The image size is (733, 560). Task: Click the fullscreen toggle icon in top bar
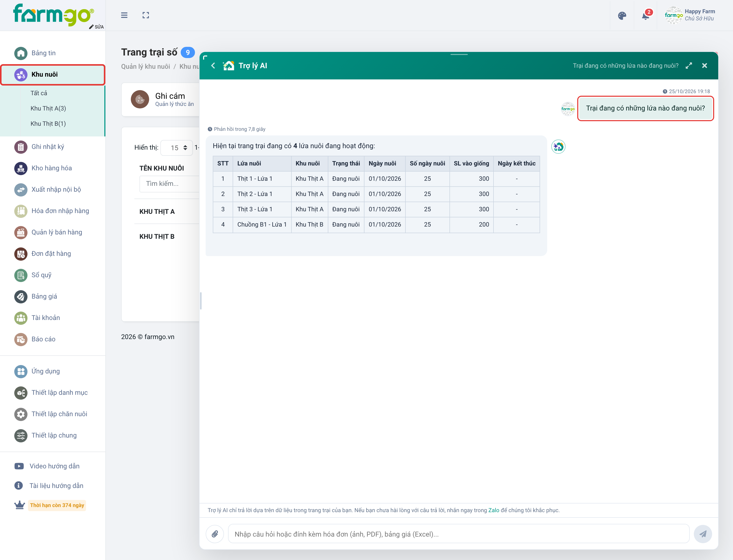point(146,15)
